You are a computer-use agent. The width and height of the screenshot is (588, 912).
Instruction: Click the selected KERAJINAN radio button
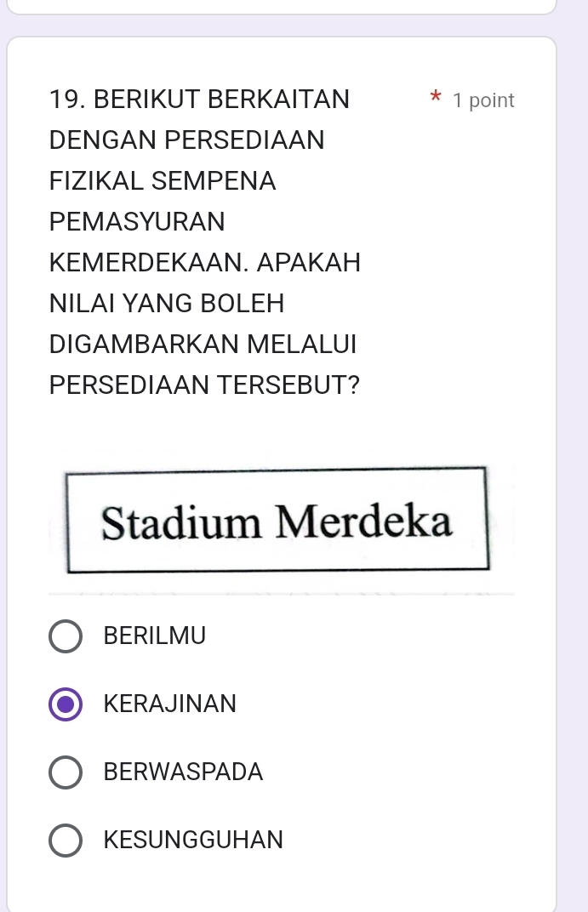[66, 704]
